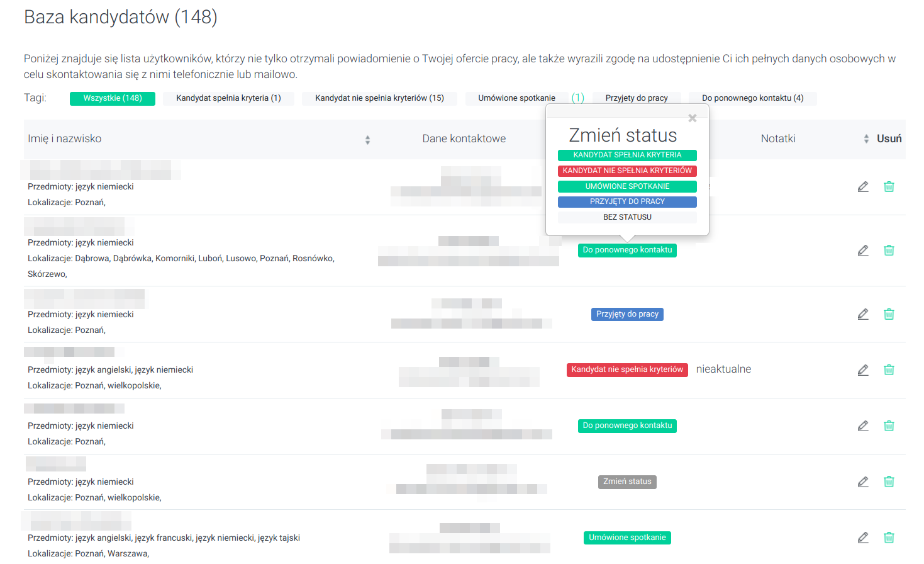Filter by 'Do ponownego kontaktu (4)' tag
This screenshot has height=564, width=924.
point(752,98)
